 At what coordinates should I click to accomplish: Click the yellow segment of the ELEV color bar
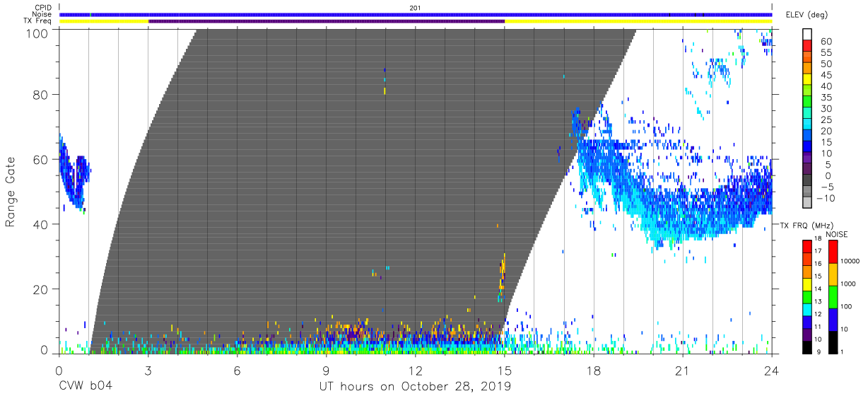[x=807, y=80]
